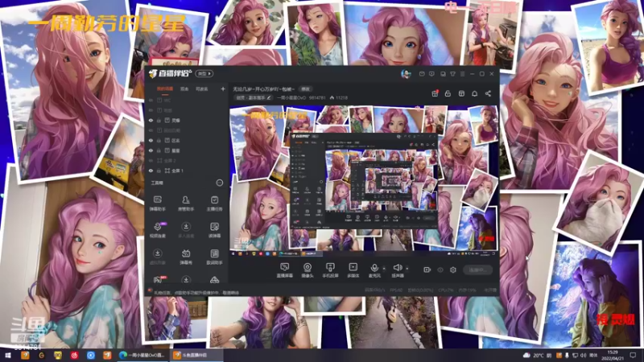Open the user avatar in title bar
Viewport: 644px width, 362px height.
406,74
